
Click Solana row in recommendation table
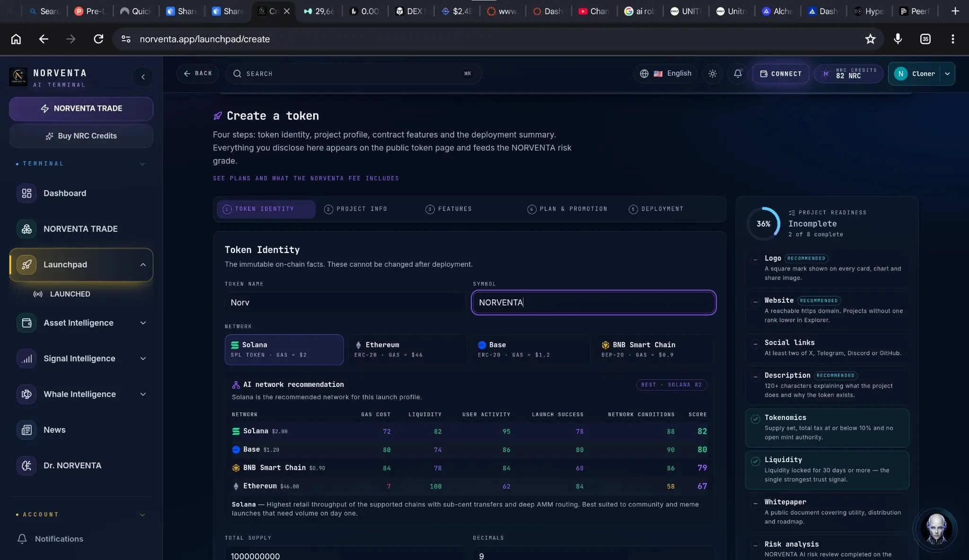tap(469, 431)
